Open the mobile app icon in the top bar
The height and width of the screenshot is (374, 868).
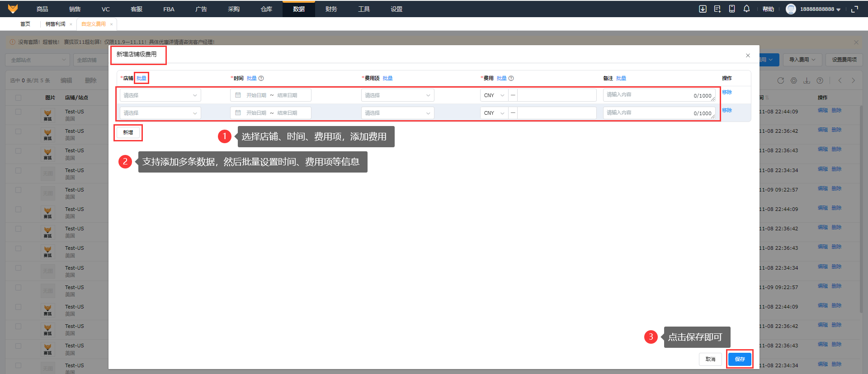click(x=732, y=9)
